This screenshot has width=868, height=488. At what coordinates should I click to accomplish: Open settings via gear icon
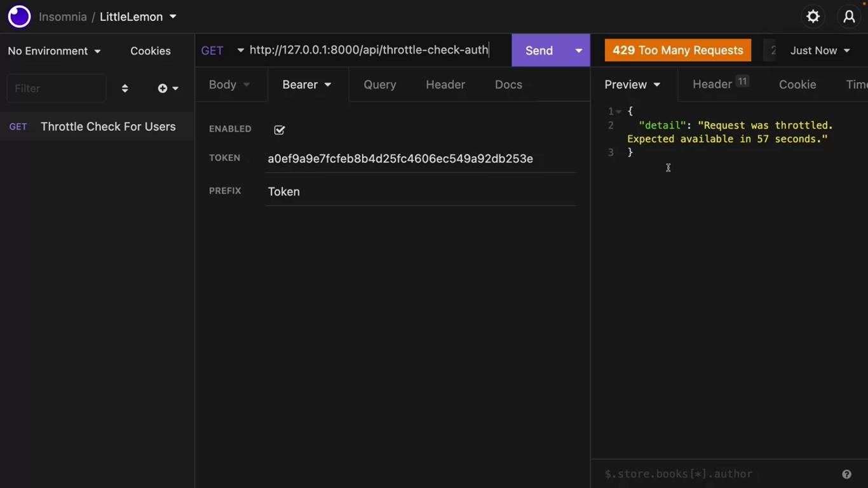click(813, 17)
